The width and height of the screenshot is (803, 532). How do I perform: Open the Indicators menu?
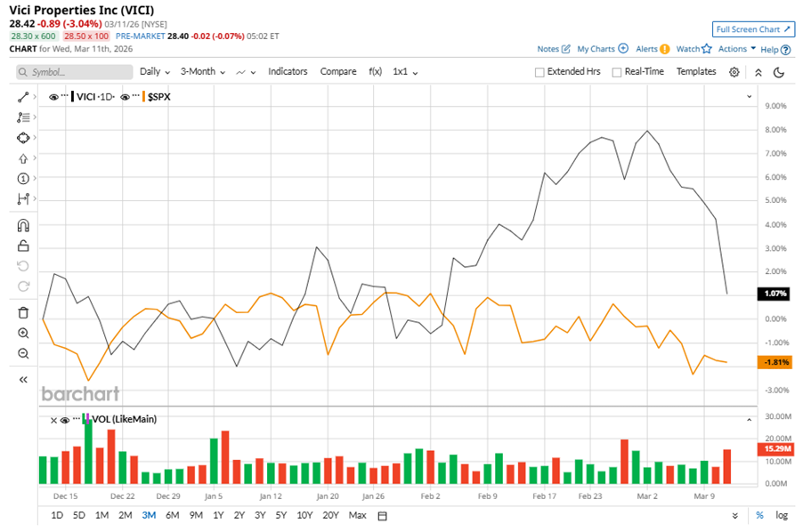tap(288, 71)
